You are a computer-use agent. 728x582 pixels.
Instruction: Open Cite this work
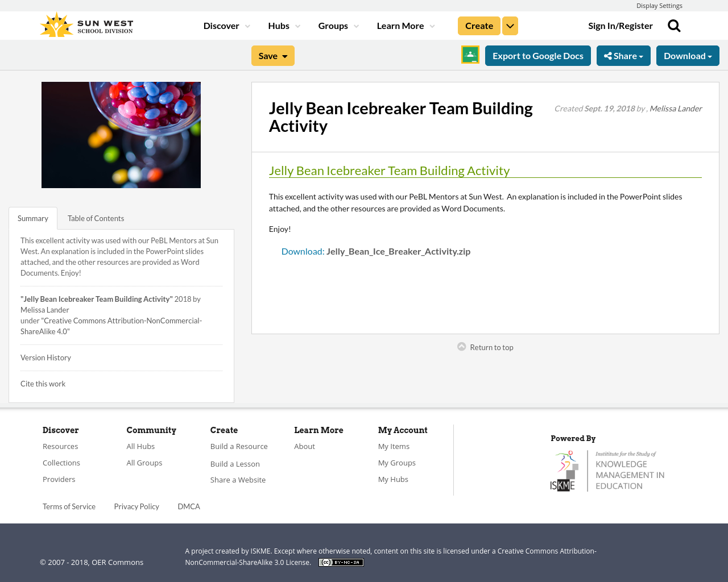click(x=43, y=383)
